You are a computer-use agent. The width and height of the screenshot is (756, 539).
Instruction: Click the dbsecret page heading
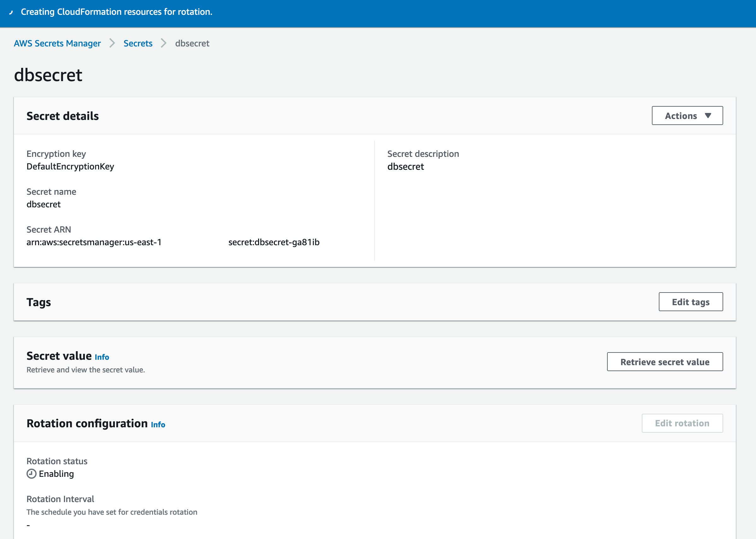coord(48,75)
